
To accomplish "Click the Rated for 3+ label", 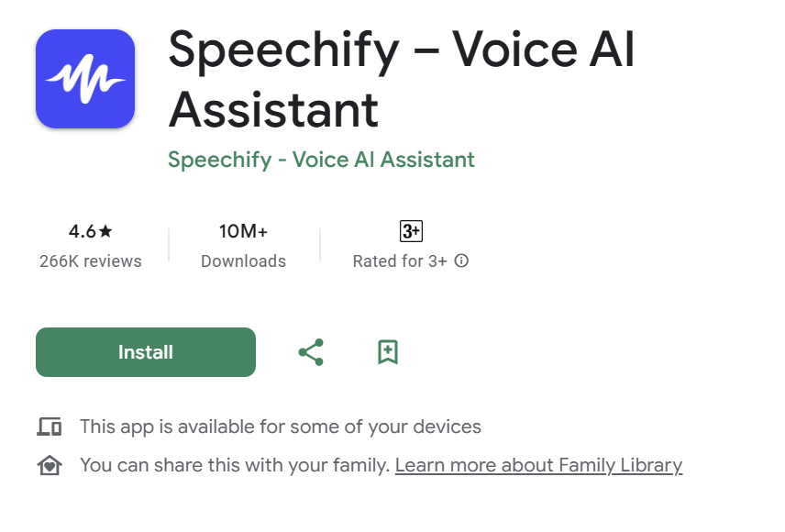I will tap(400, 261).
